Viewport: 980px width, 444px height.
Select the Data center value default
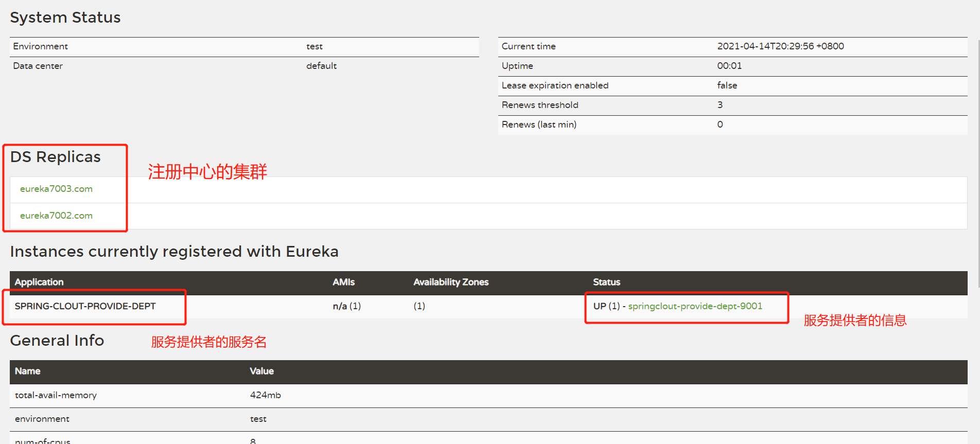tap(321, 66)
